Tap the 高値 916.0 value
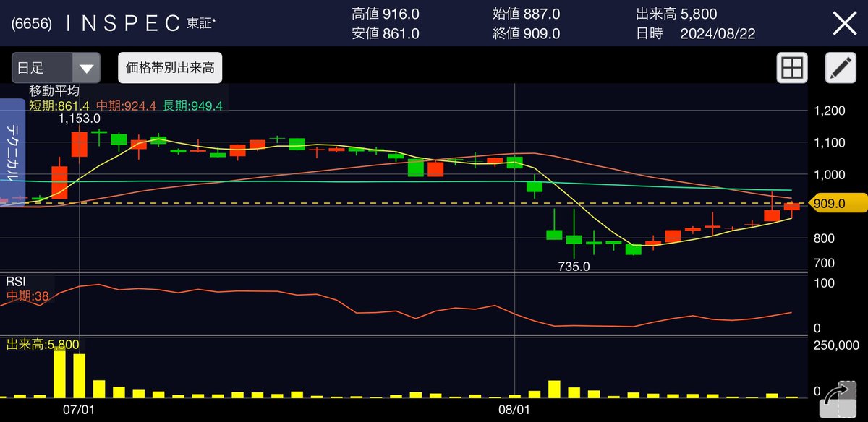 click(386, 14)
